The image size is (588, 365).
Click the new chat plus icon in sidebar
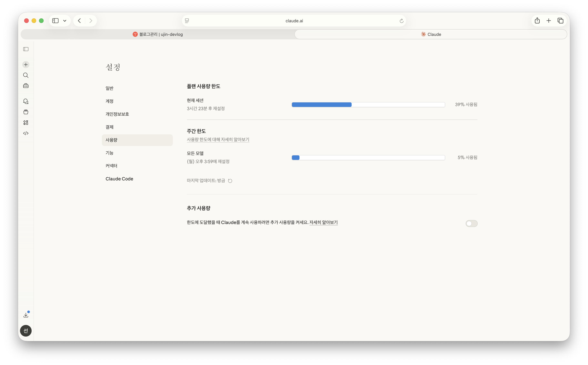[26, 64]
